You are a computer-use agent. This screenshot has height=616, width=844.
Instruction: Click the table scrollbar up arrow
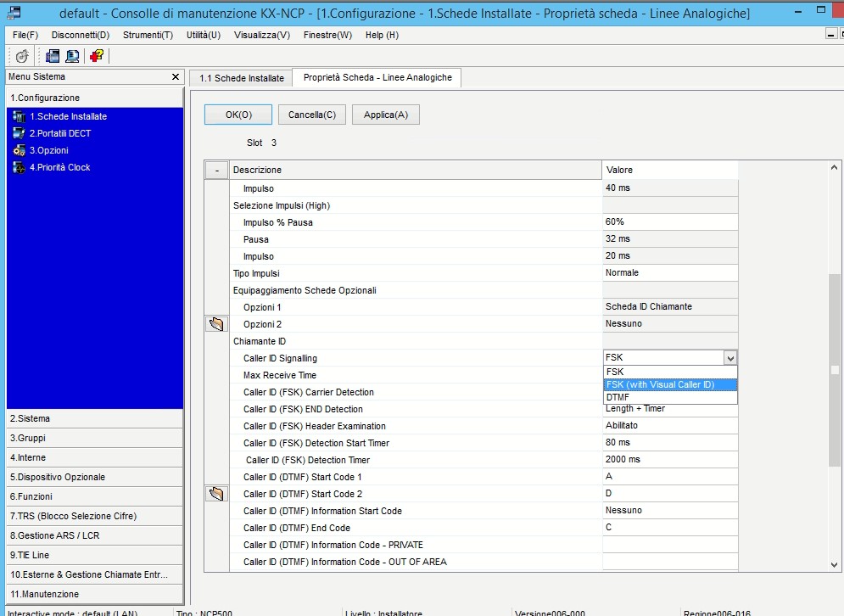[834, 167]
